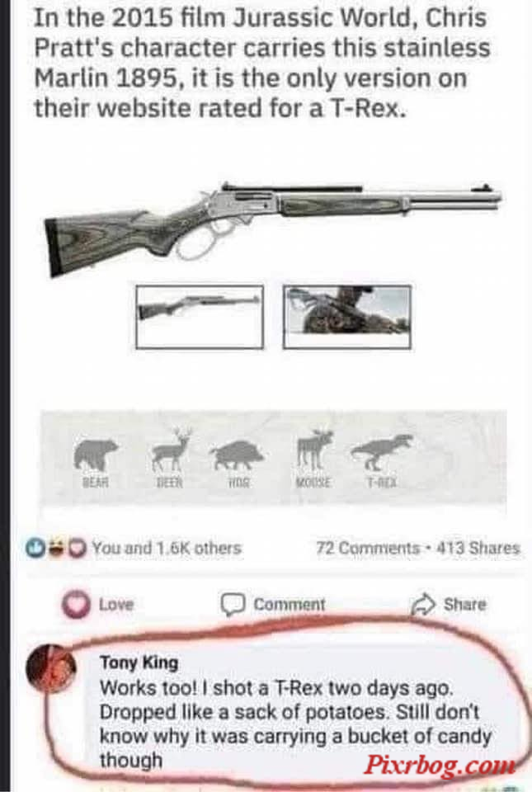
Task: Click Tony King's profile avatar
Action: click(51, 668)
